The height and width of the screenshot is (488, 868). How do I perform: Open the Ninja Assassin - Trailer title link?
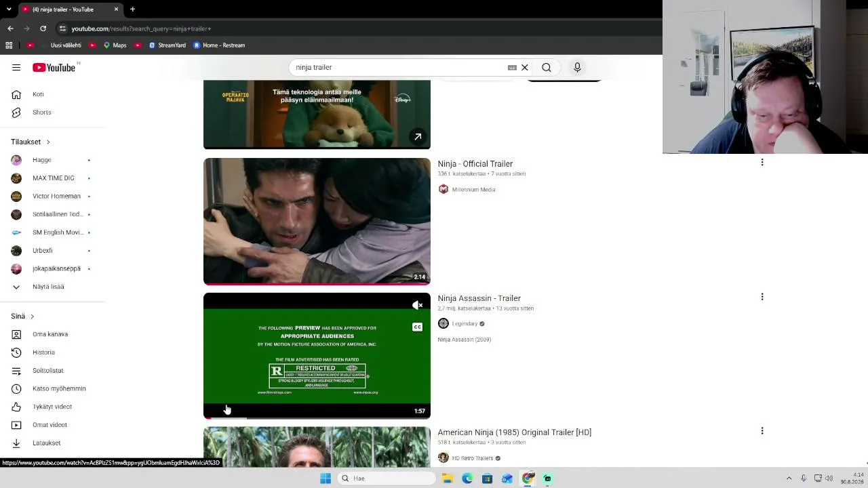(x=479, y=298)
